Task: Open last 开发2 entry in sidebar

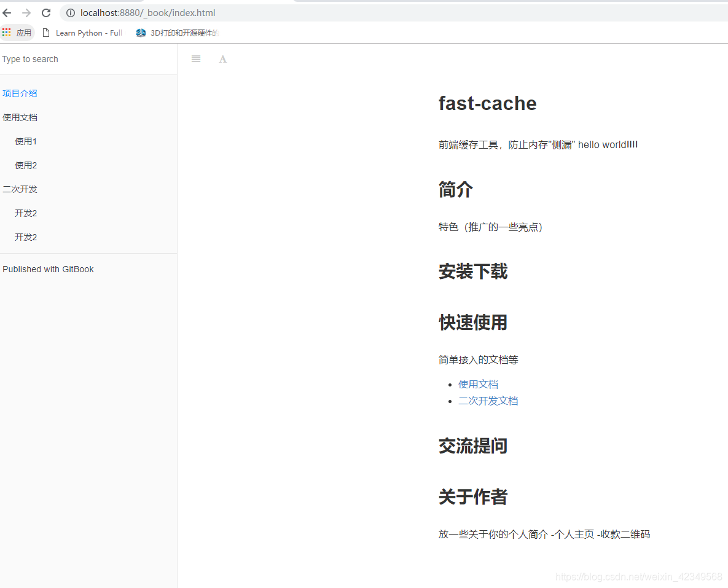Action: point(26,237)
